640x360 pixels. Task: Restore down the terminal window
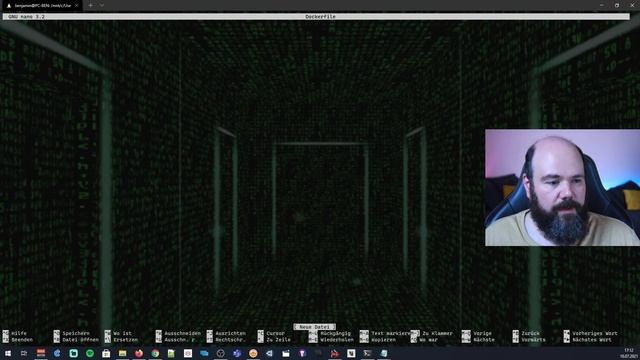617,5
